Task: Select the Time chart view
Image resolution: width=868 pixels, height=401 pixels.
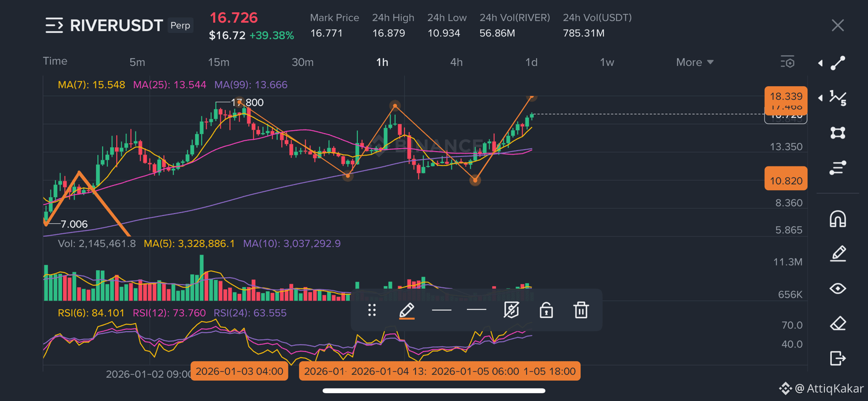Action: click(x=55, y=61)
